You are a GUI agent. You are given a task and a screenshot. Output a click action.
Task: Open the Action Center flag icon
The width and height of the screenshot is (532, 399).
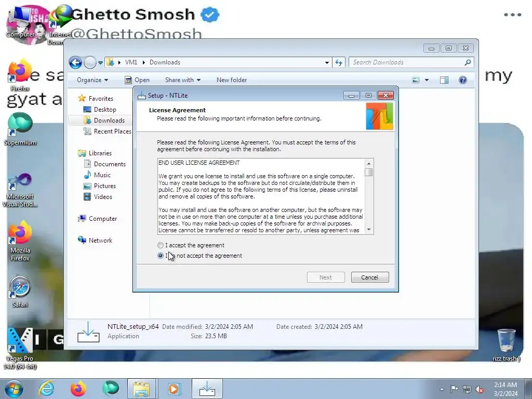tap(454, 389)
